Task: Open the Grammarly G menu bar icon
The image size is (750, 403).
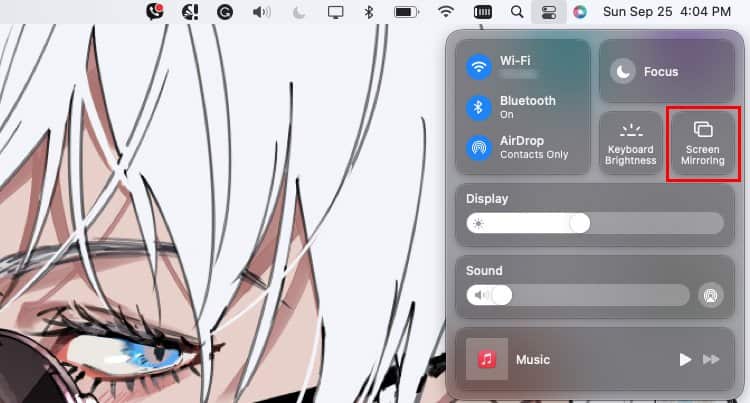Action: tap(225, 12)
